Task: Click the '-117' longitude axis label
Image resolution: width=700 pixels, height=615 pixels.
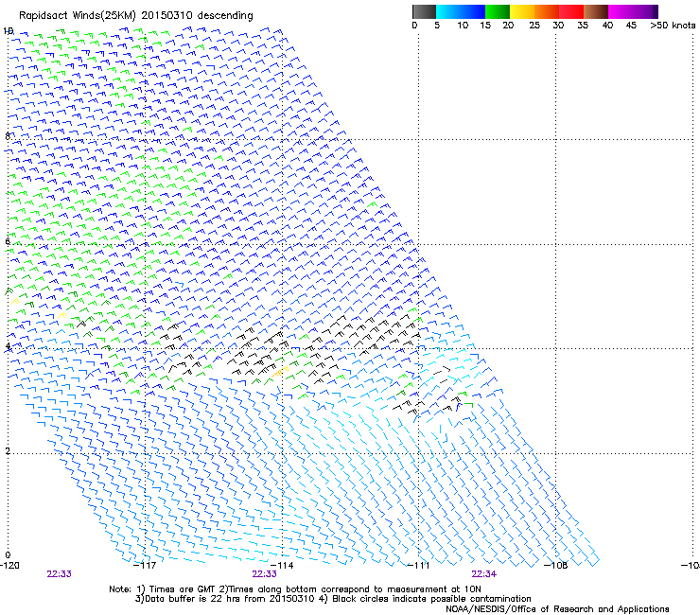Action: click(x=145, y=565)
